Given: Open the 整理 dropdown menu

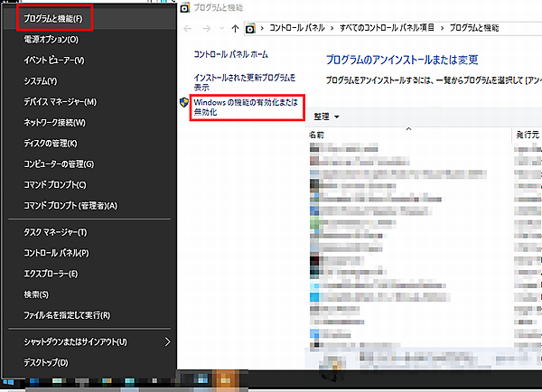Looking at the screenshot, I should point(326,117).
